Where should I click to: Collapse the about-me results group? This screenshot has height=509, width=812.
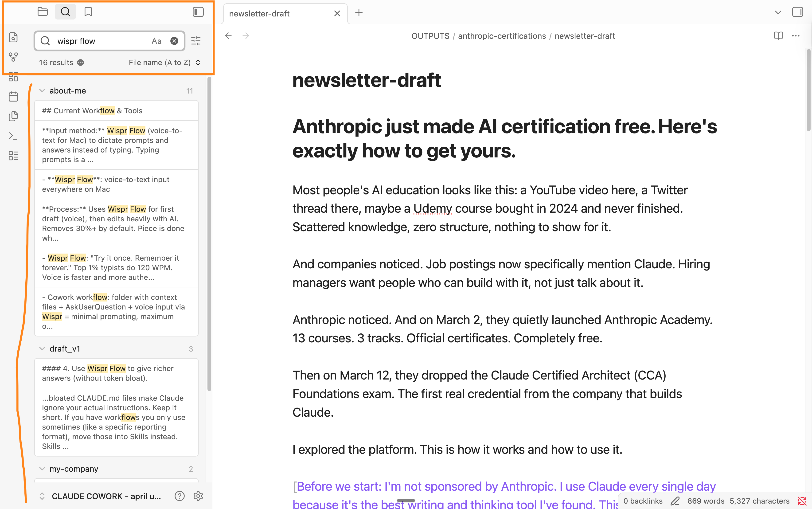pos(42,91)
